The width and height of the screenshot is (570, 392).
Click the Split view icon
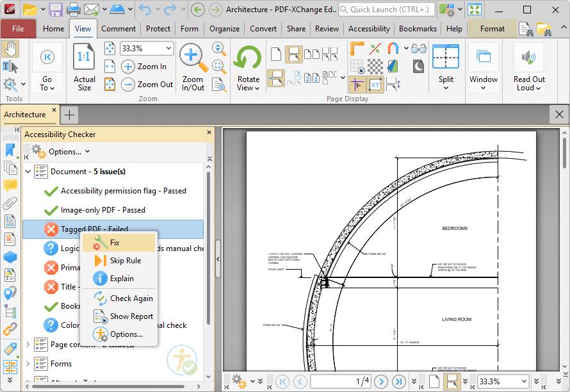(445, 56)
